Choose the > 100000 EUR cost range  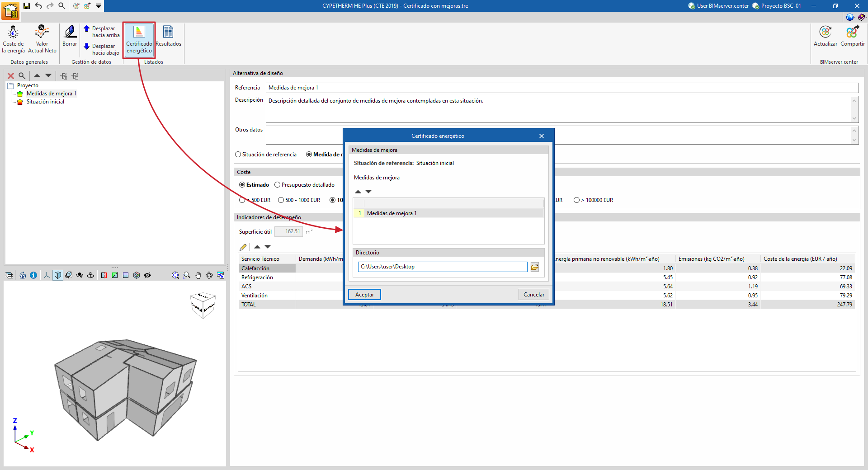click(x=576, y=200)
